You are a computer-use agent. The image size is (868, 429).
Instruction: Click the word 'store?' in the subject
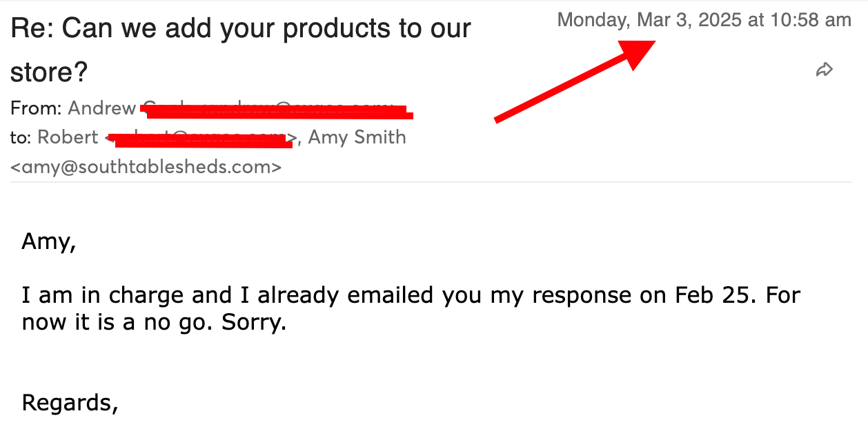click(49, 72)
